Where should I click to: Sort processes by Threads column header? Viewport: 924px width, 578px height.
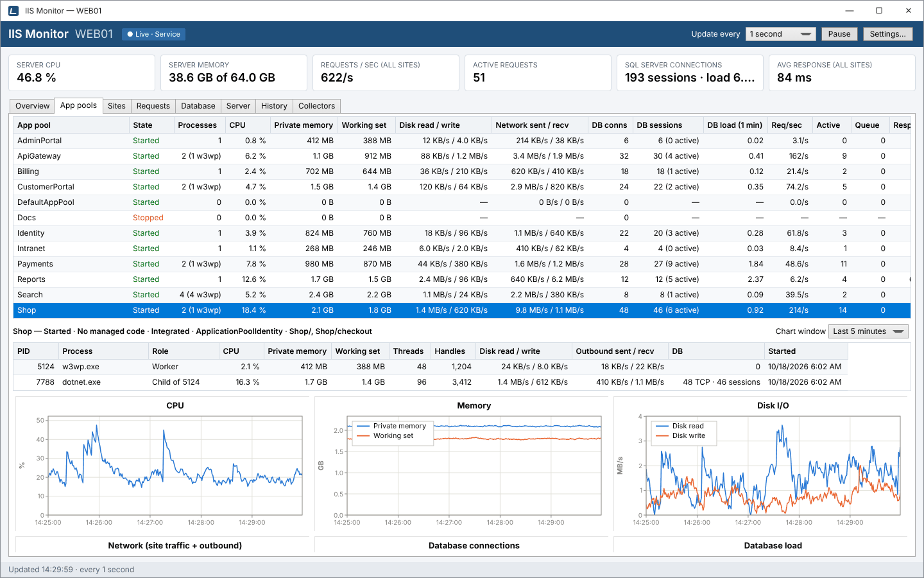[409, 351]
